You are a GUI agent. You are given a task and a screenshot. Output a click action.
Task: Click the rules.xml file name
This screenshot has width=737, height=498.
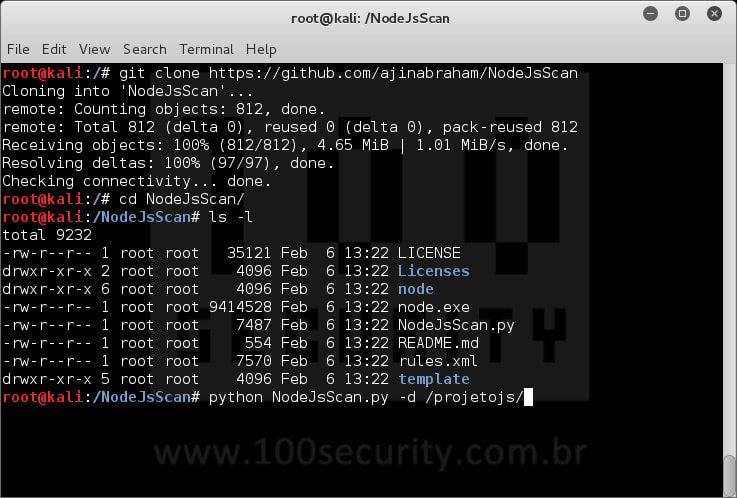438,361
